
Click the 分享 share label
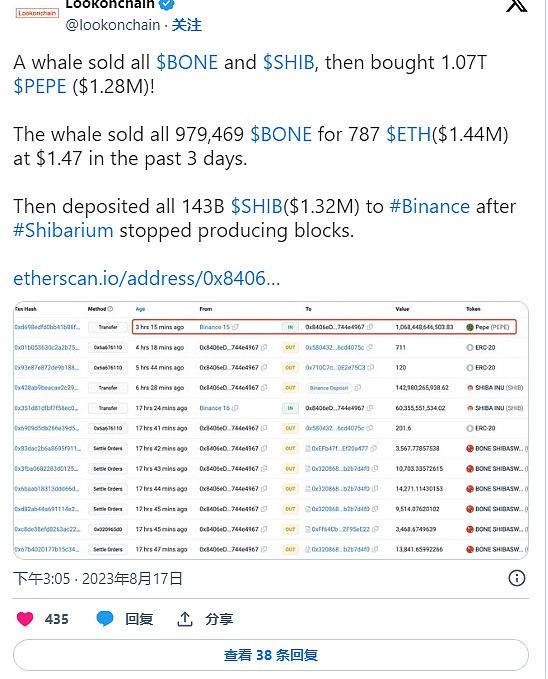pyautogui.click(x=219, y=619)
